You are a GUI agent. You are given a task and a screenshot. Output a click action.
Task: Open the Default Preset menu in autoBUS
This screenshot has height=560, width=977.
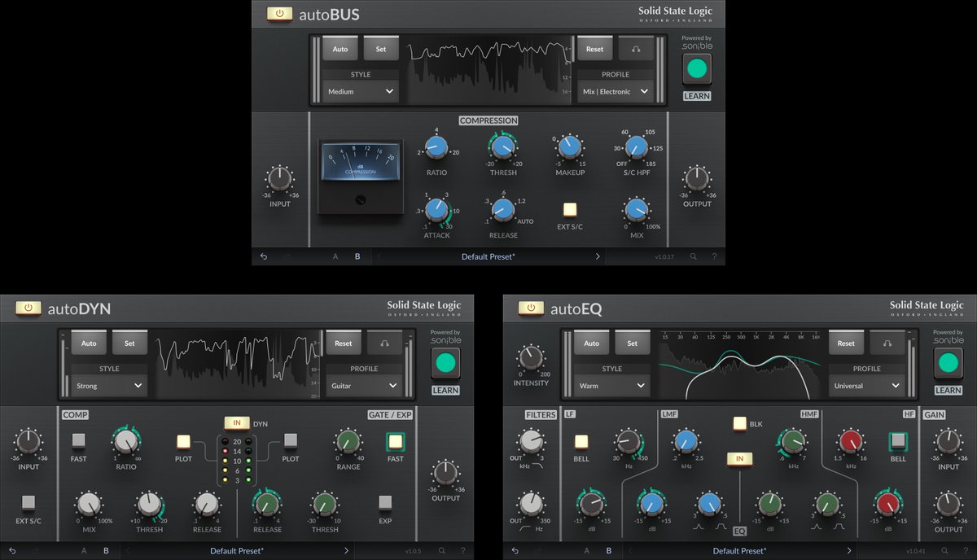pyautogui.click(x=488, y=256)
